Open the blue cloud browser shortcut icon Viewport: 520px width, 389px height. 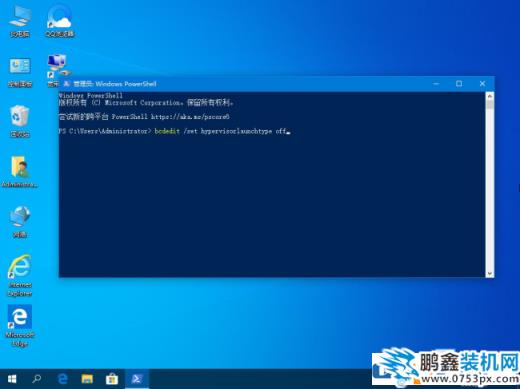click(x=60, y=21)
